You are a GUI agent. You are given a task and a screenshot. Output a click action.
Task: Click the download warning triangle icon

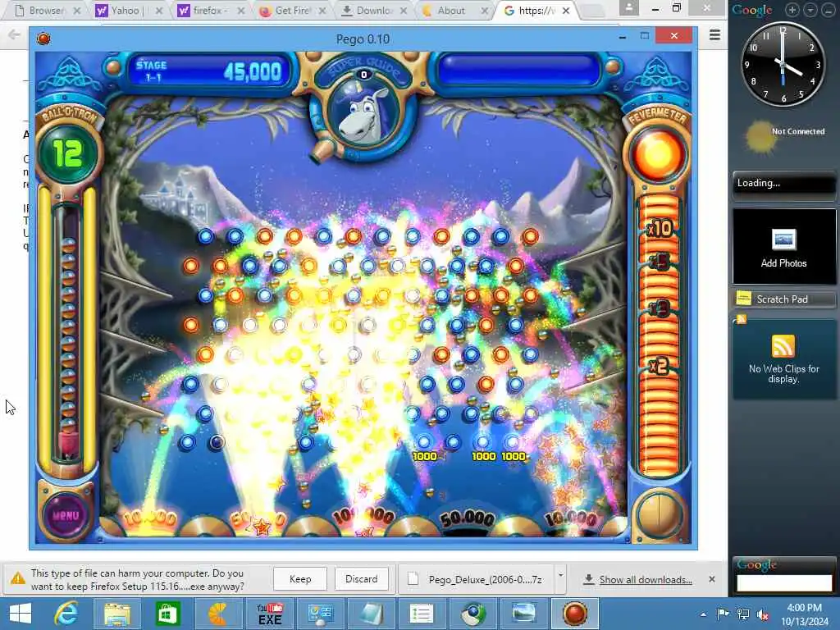point(18,578)
